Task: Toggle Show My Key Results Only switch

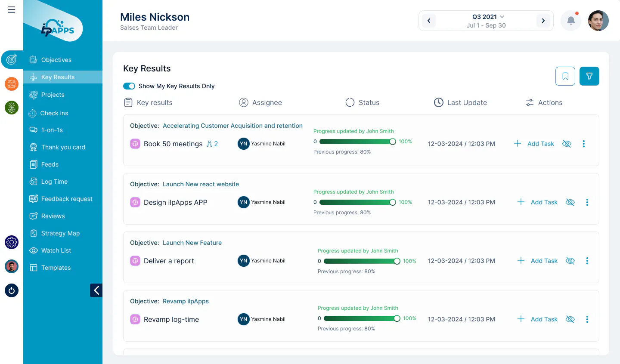Action: 129,86
